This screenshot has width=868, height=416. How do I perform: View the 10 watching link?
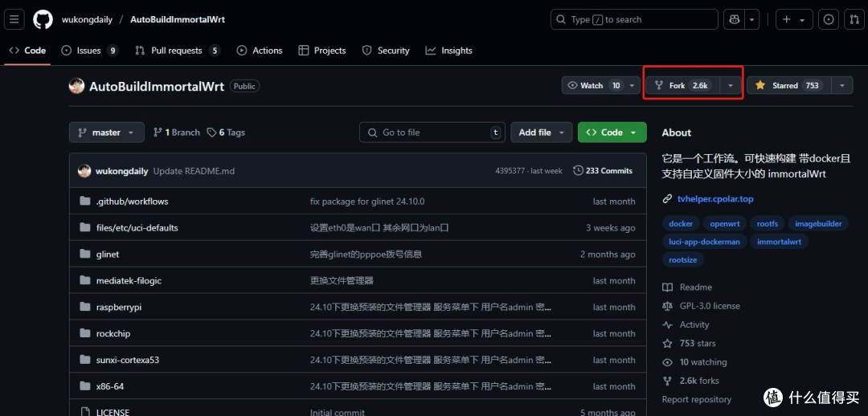click(694, 362)
